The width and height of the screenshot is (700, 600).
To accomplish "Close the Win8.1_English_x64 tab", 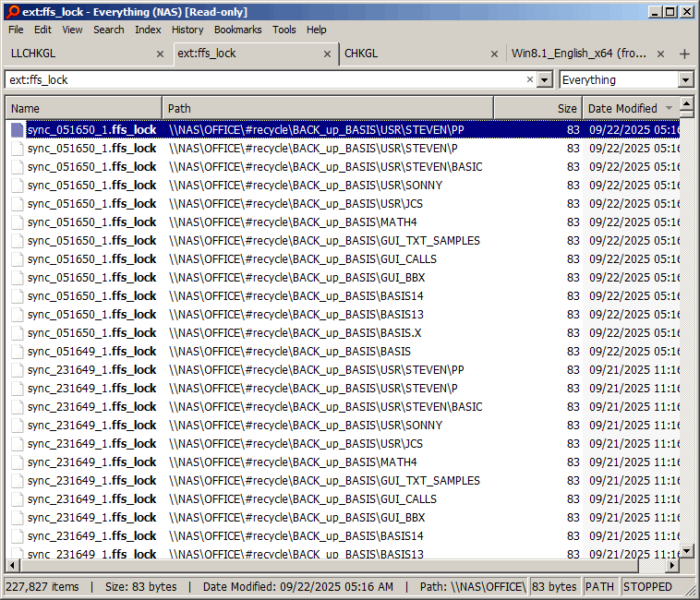I will [x=660, y=54].
